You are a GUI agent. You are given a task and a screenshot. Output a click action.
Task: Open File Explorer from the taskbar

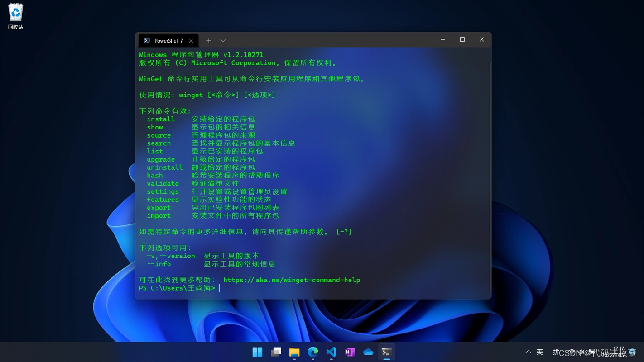(294, 352)
